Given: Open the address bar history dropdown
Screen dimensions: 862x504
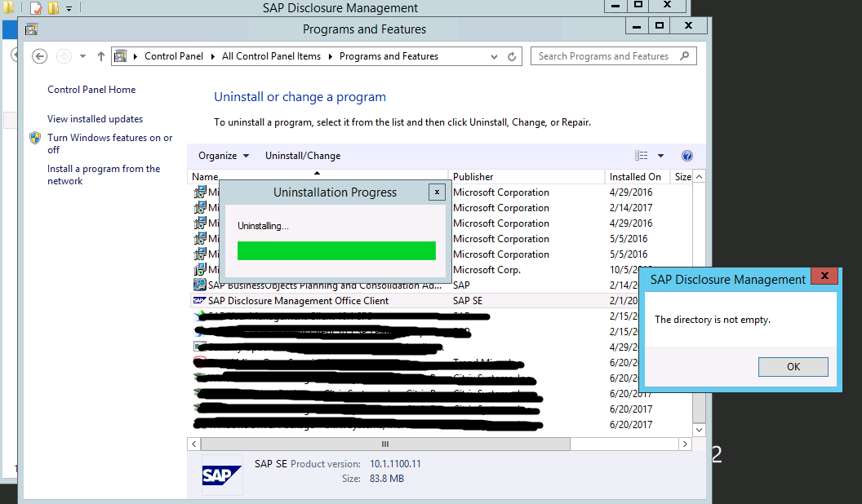Looking at the screenshot, I should 494,56.
